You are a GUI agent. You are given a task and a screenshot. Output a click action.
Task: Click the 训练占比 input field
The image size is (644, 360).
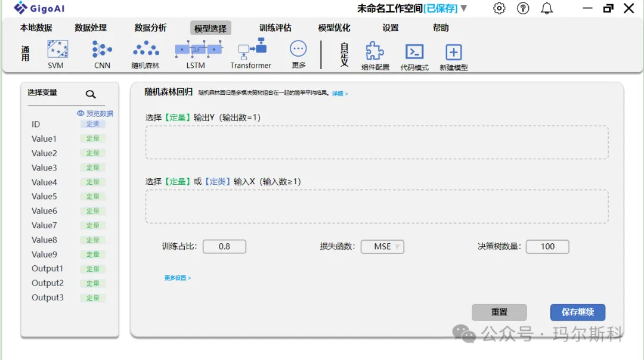224,247
